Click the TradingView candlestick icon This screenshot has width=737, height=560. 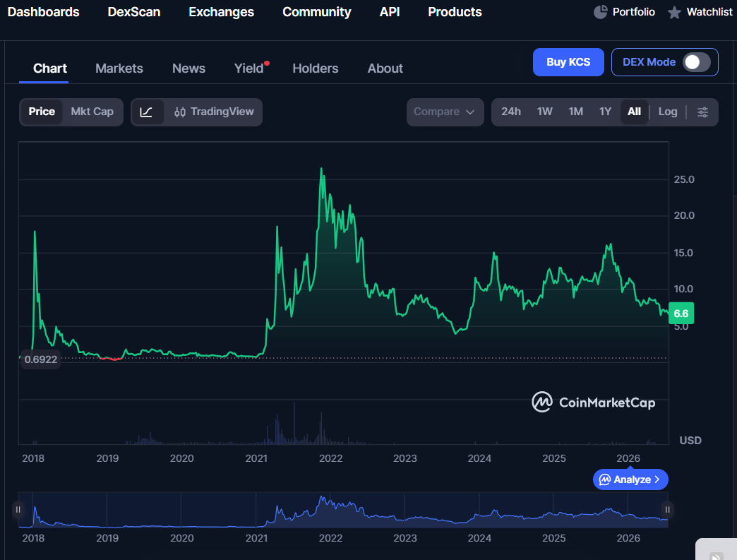(x=179, y=112)
